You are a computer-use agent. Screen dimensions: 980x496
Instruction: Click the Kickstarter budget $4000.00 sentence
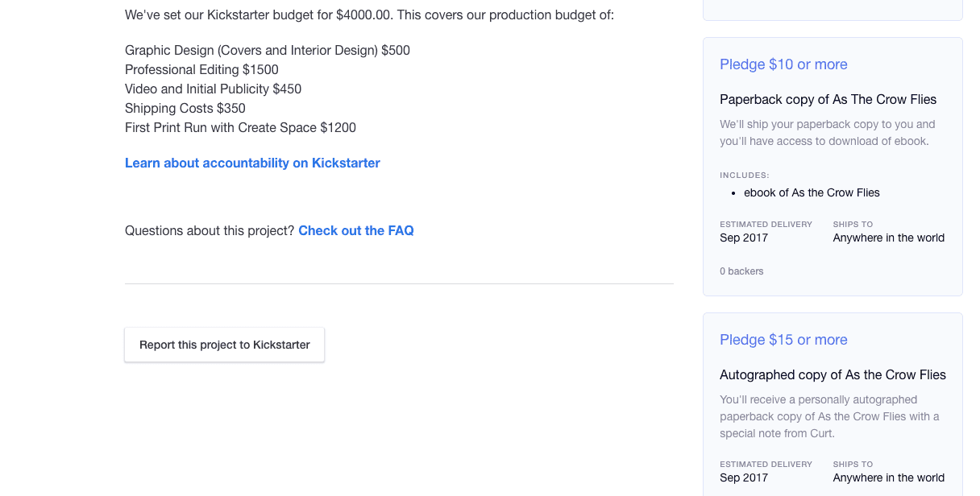point(369,14)
